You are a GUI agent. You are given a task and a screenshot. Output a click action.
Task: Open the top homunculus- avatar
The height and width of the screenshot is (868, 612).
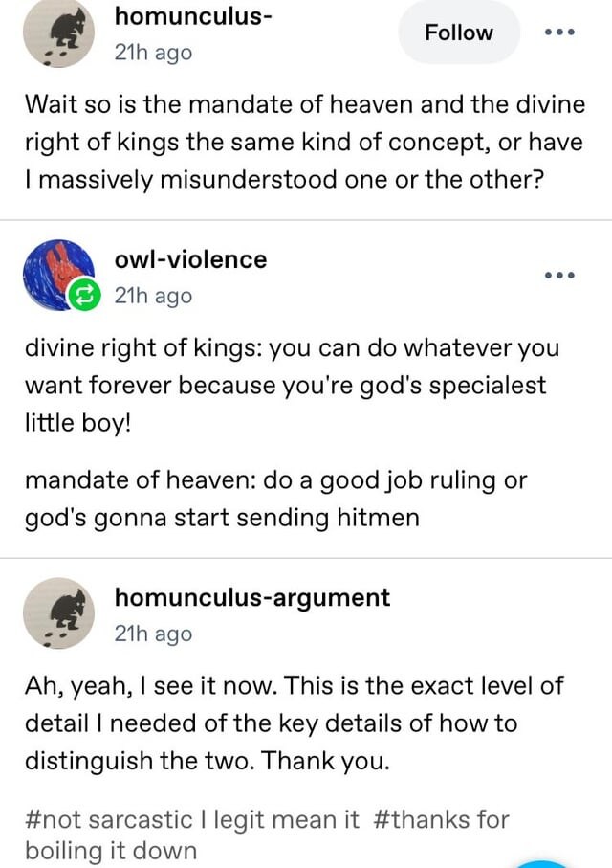coord(58,33)
